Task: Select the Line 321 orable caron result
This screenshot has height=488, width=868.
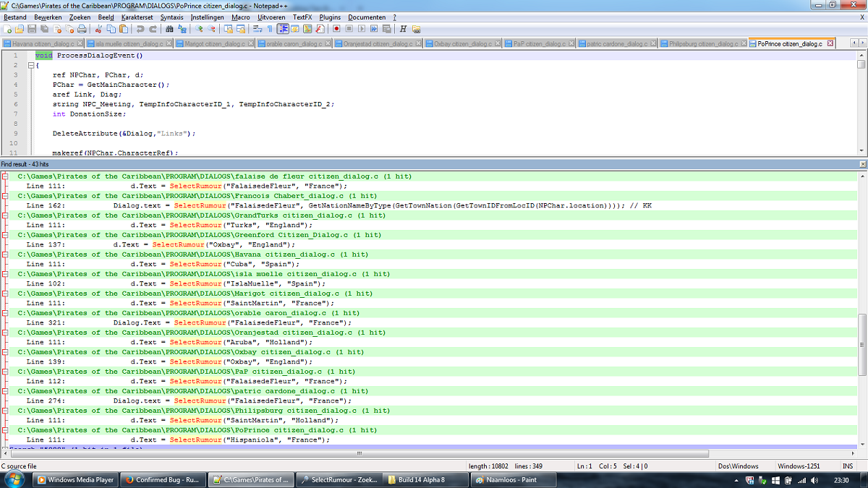Action: [432, 322]
